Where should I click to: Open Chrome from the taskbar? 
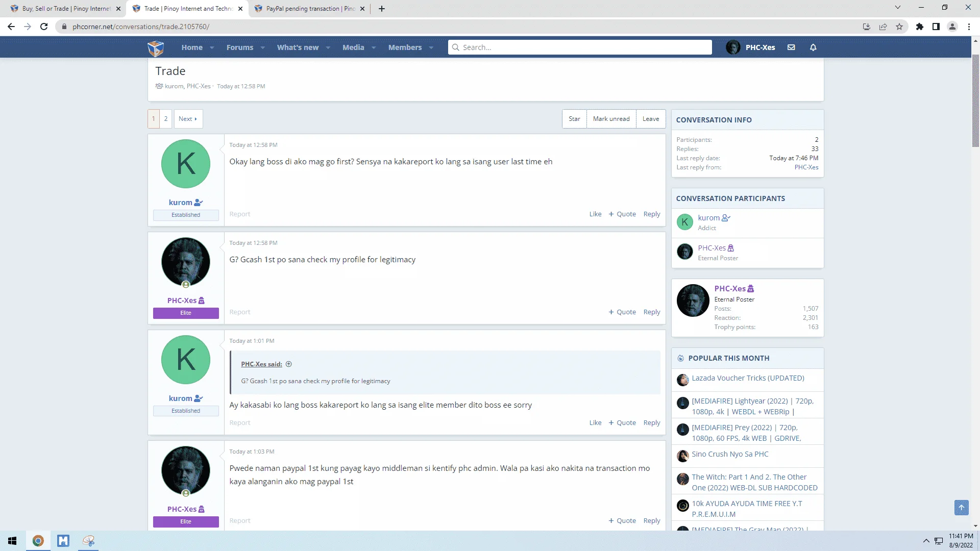pyautogui.click(x=38, y=541)
